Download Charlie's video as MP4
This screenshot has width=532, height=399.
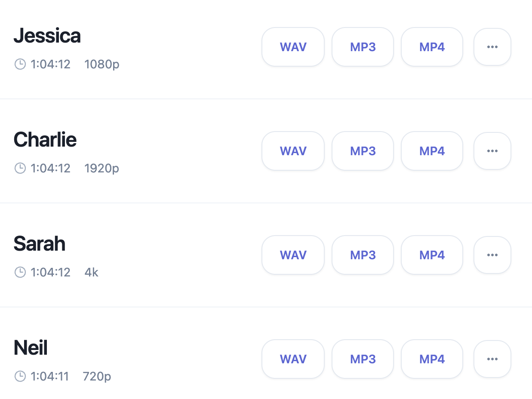click(x=432, y=151)
